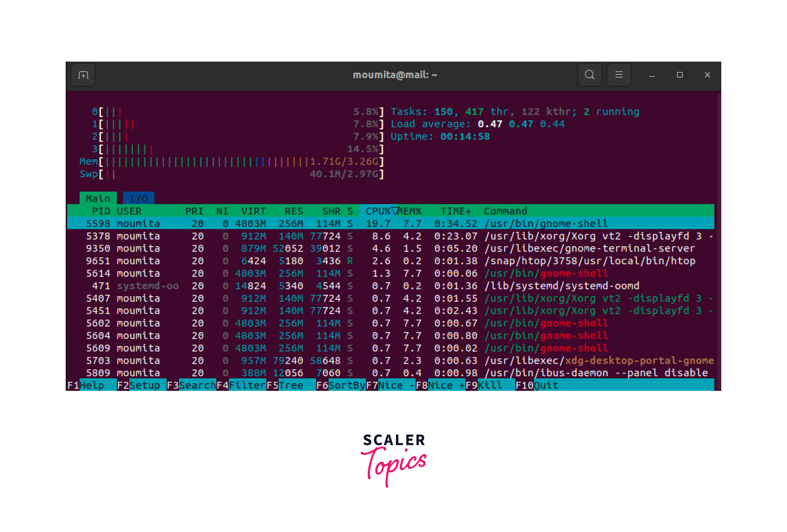Image resolution: width=787 pixels, height=532 pixels.
Task: Select the Main tab
Action: click(x=98, y=199)
